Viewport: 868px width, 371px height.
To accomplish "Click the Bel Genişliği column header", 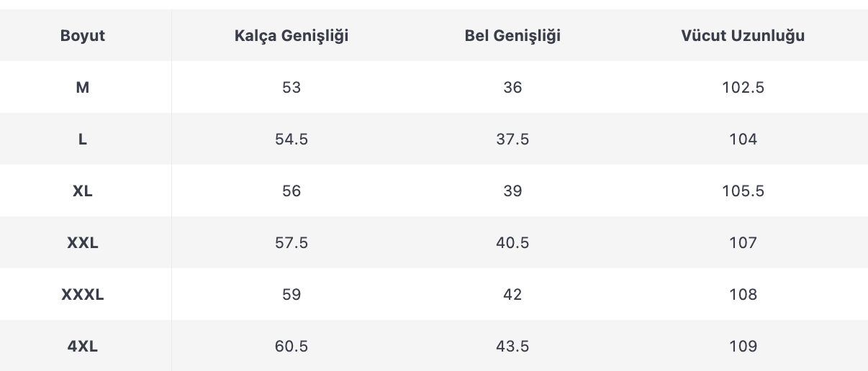I will click(512, 36).
